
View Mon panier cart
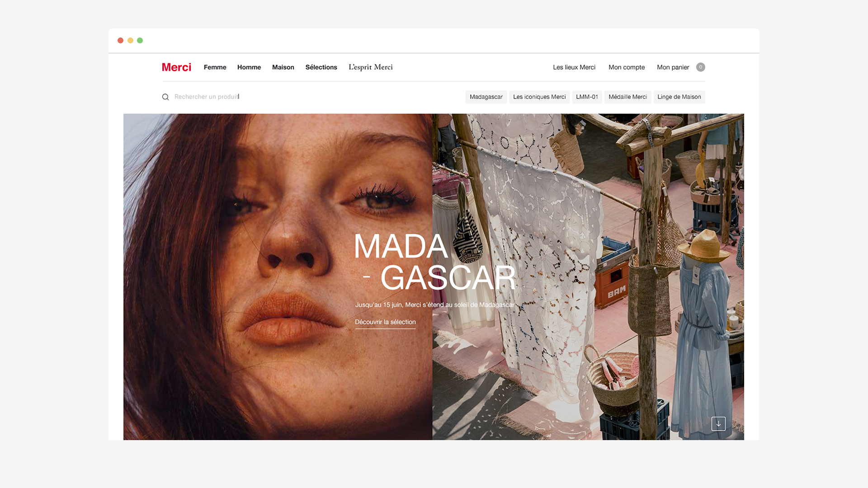tap(673, 67)
